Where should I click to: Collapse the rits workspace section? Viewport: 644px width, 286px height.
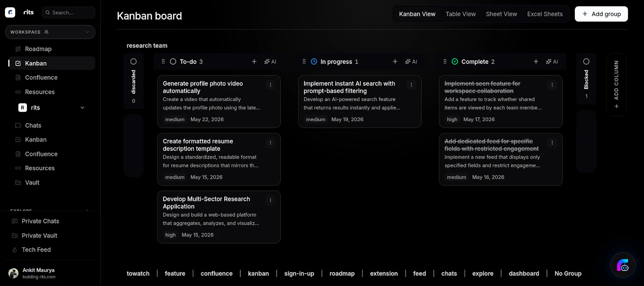pyautogui.click(x=83, y=108)
